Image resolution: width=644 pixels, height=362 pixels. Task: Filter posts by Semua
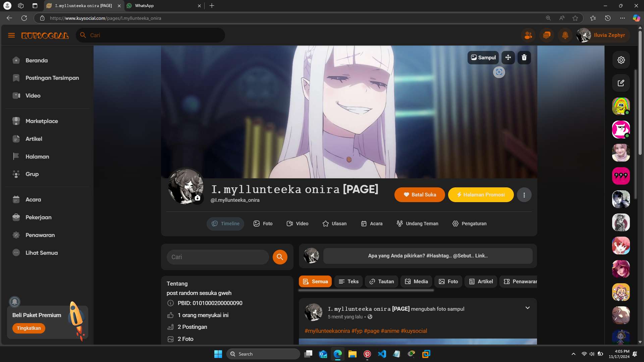point(315,282)
